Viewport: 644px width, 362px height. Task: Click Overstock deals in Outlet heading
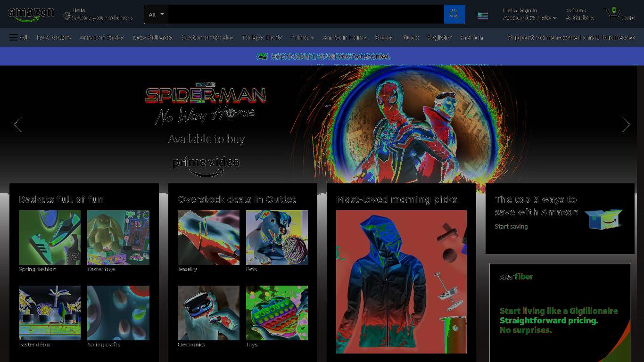click(x=237, y=199)
